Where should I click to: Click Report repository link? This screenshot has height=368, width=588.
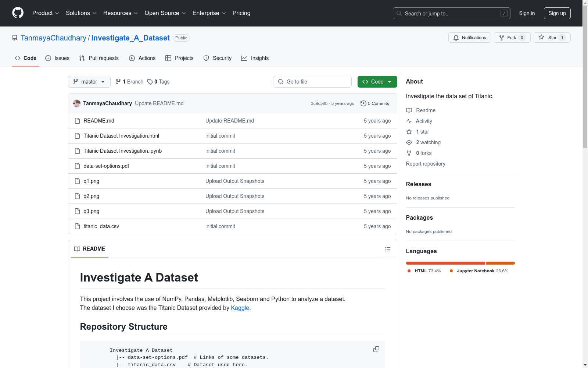[426, 164]
